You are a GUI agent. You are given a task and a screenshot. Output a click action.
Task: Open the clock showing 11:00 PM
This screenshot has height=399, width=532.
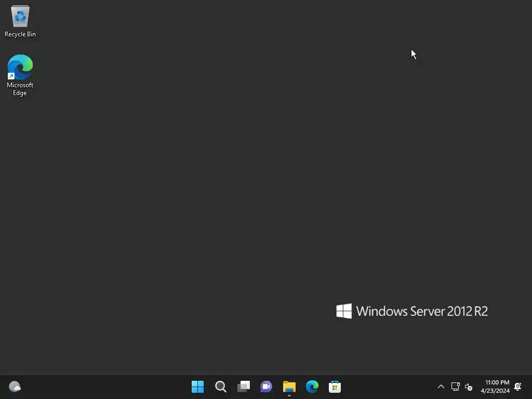coord(495,387)
